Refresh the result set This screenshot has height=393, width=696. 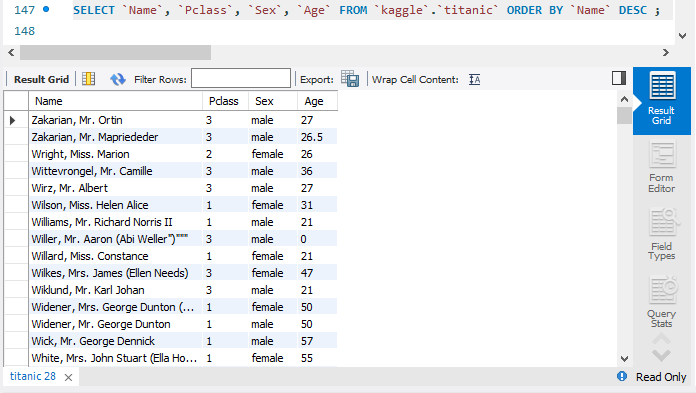[118, 79]
